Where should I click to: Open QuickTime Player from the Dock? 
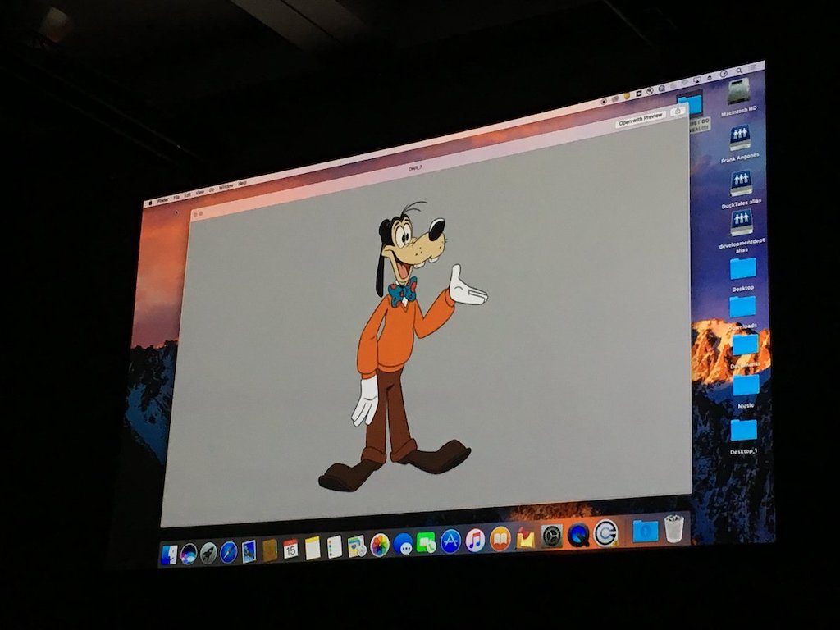click(578, 535)
